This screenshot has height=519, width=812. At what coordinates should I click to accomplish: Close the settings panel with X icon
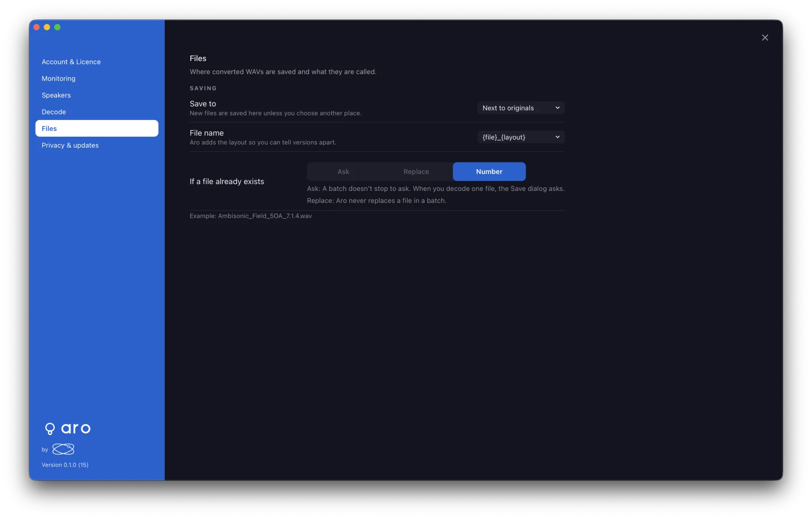tap(765, 37)
